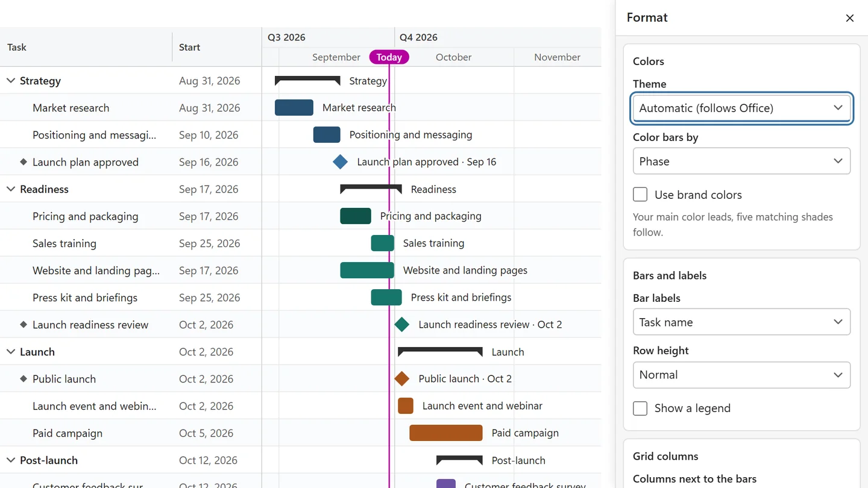Open the Theme dropdown
Screen dimensions: 868x488
coord(741,108)
